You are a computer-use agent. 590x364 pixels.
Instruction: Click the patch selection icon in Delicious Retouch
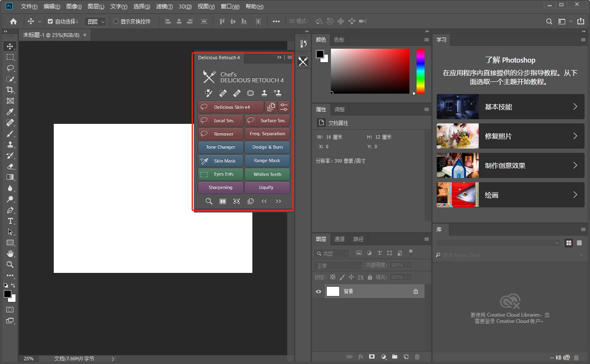click(250, 93)
